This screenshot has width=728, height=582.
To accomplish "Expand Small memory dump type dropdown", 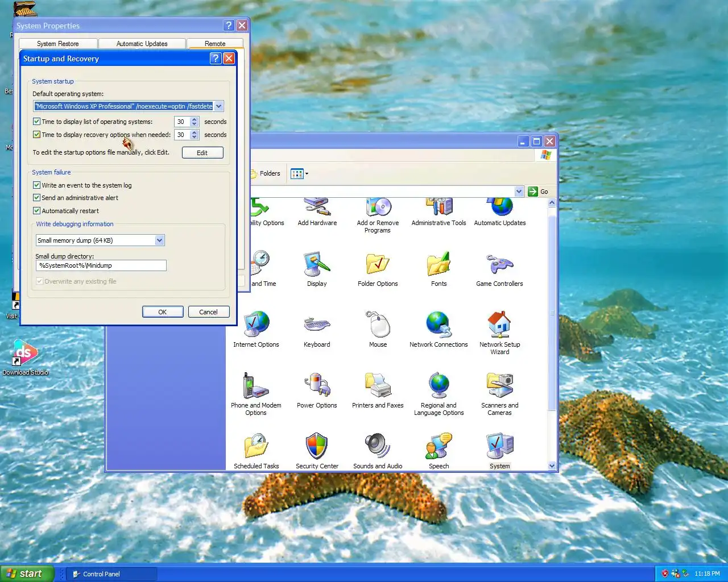I will click(160, 240).
